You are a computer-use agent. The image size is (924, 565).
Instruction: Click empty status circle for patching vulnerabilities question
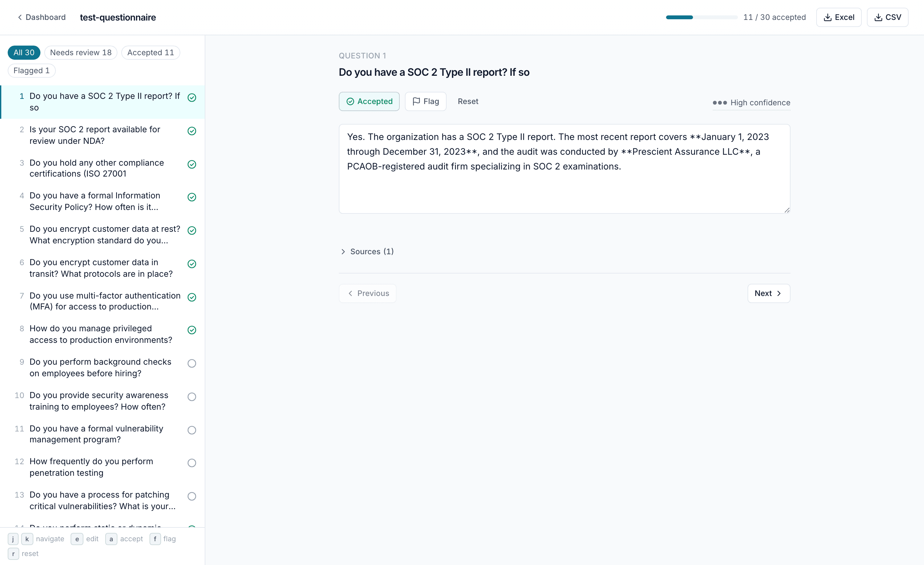[192, 496]
